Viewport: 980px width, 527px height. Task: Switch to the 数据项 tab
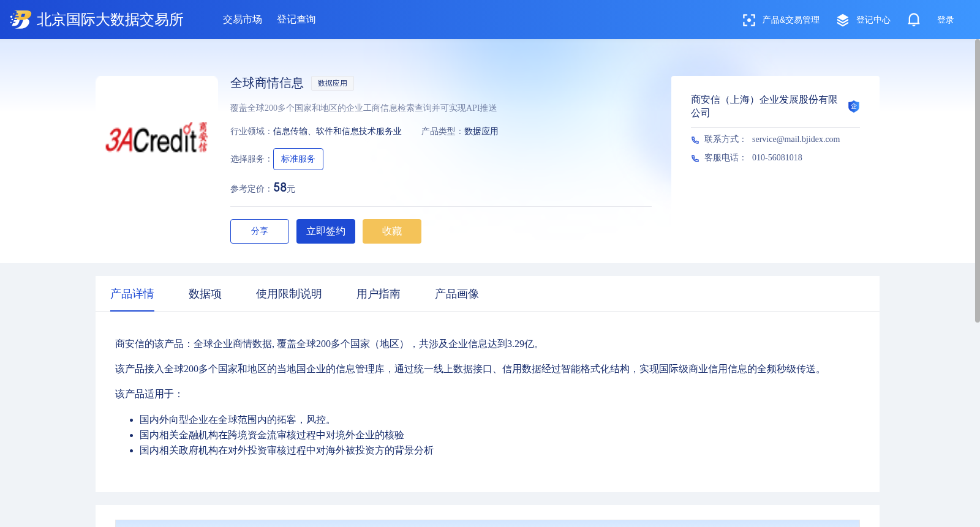(x=205, y=294)
